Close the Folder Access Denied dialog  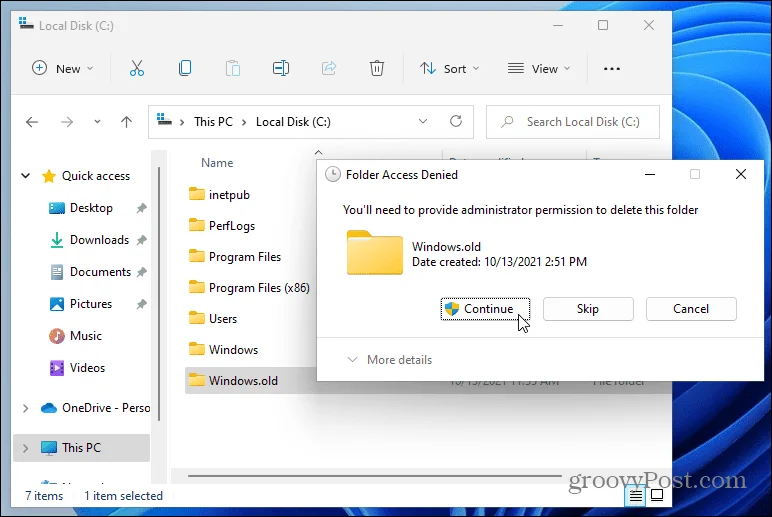pos(740,174)
